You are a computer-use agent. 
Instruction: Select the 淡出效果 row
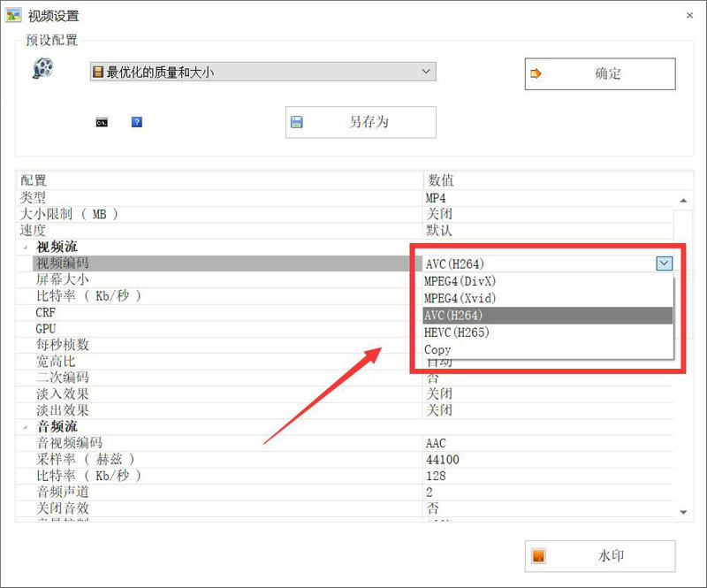[x=345, y=410]
